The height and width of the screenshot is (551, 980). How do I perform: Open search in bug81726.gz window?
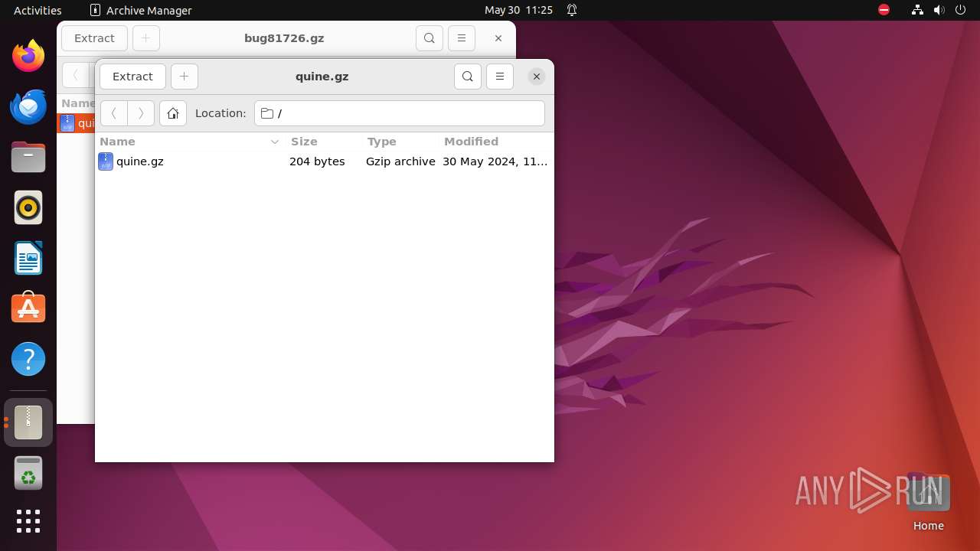tap(430, 38)
